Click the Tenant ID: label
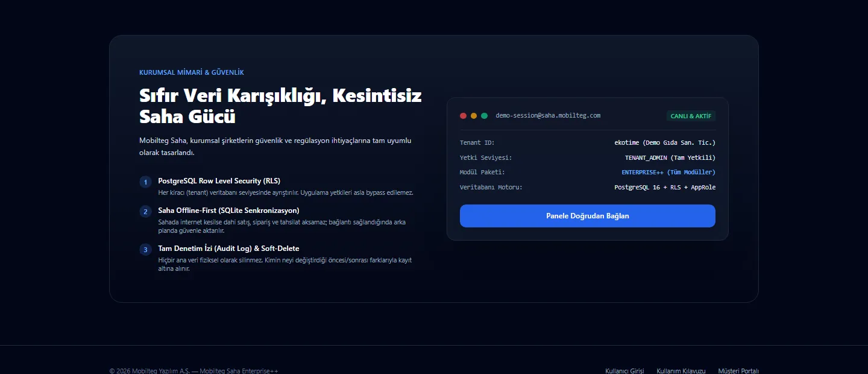This screenshot has width=868, height=374. (x=477, y=143)
